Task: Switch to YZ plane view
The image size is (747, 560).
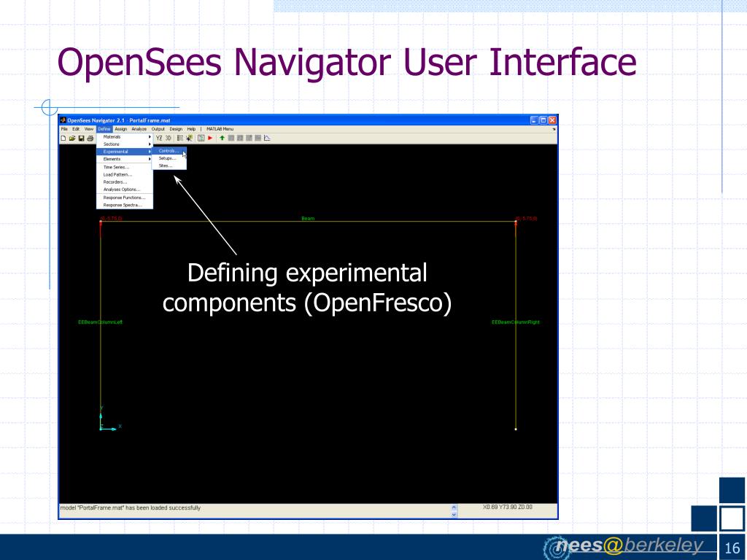Action: pyautogui.click(x=159, y=138)
